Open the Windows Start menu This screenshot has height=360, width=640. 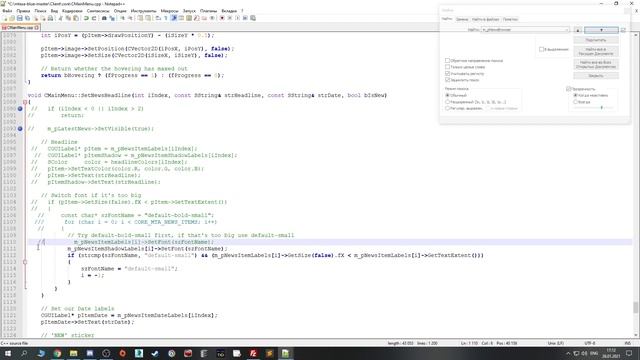pos(7,353)
